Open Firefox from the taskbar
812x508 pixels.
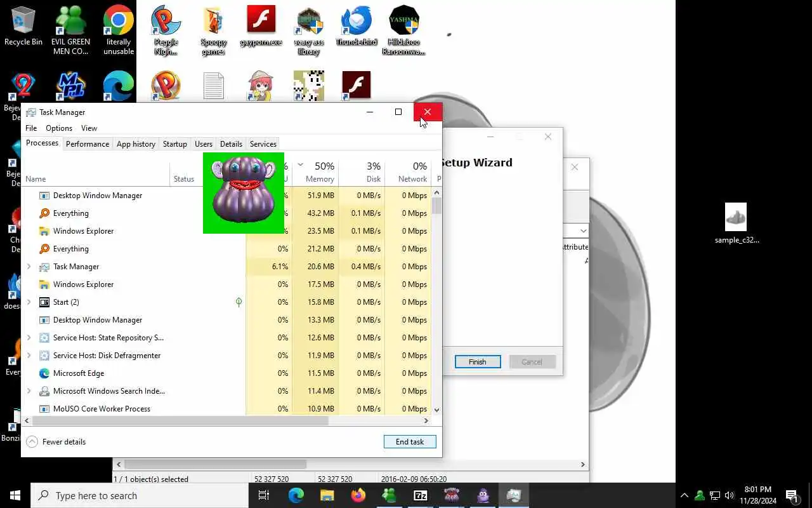[x=358, y=495]
